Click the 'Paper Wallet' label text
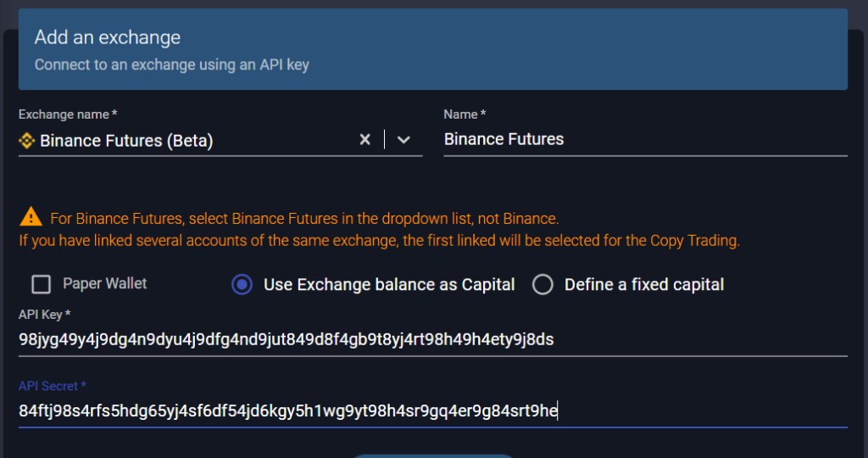This screenshot has width=868, height=458. coord(104,283)
